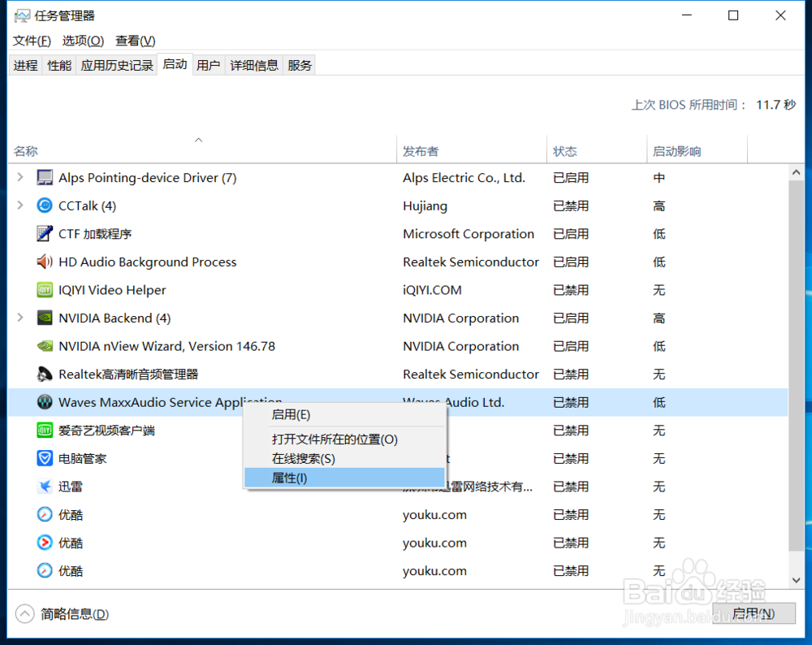Click the IQIYI Video Helper icon
Screen dimensions: 812x645
(x=45, y=290)
